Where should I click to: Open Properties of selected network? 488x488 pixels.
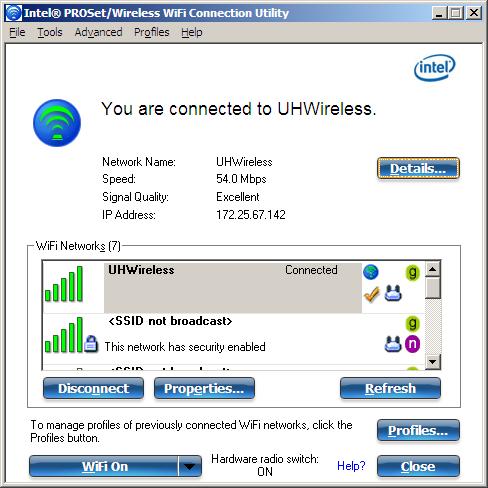[x=204, y=388]
